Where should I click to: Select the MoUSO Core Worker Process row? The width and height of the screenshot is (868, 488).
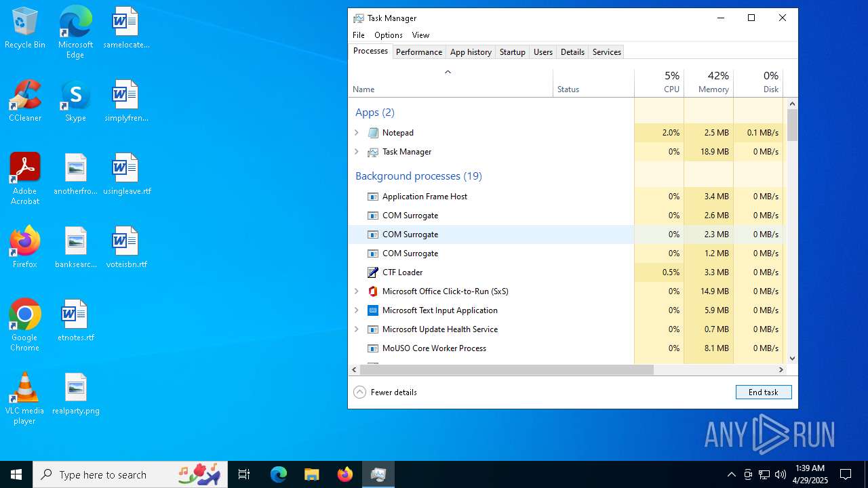click(x=567, y=348)
